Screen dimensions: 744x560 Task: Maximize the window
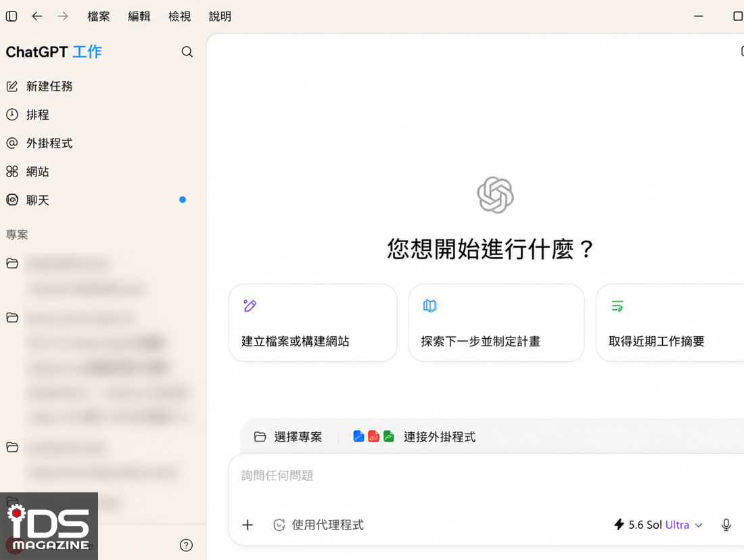[739, 16]
